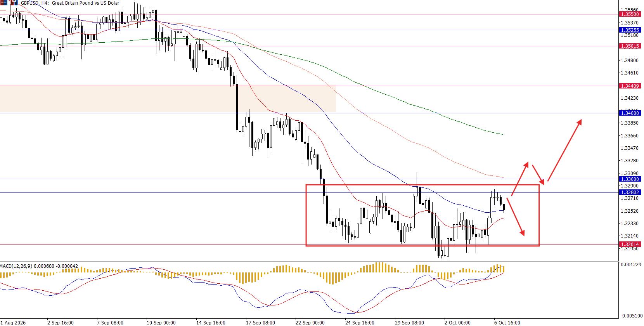Click the 1.33660 price scale value
The image size is (644, 326).
click(x=629, y=135)
